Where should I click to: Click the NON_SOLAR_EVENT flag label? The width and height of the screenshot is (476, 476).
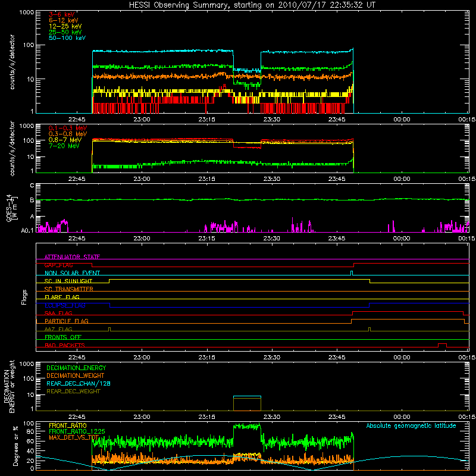(72, 273)
